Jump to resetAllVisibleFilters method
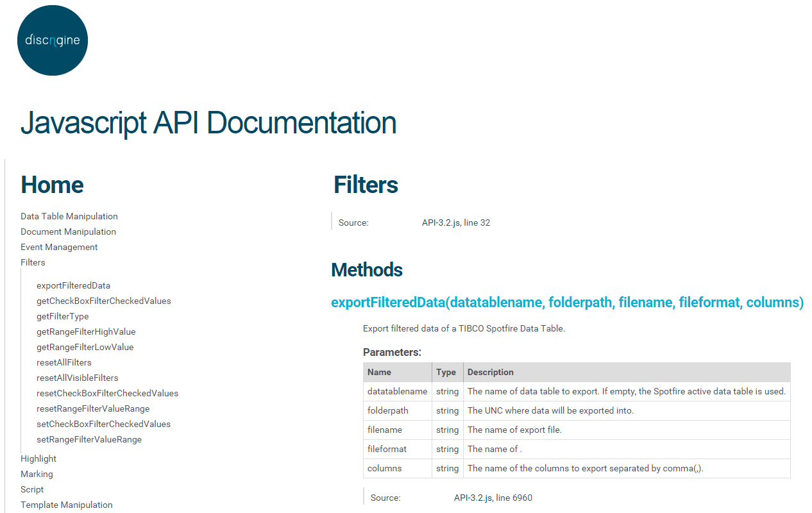Viewport: 812px width, 513px height. pos(78,378)
